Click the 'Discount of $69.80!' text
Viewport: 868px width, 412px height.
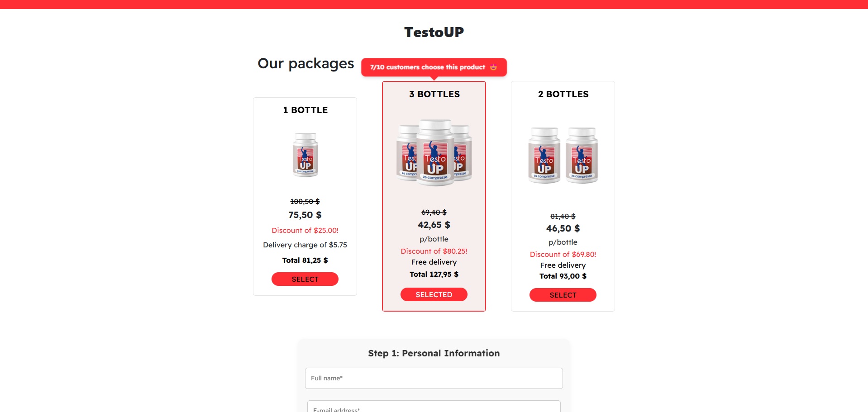coord(563,254)
